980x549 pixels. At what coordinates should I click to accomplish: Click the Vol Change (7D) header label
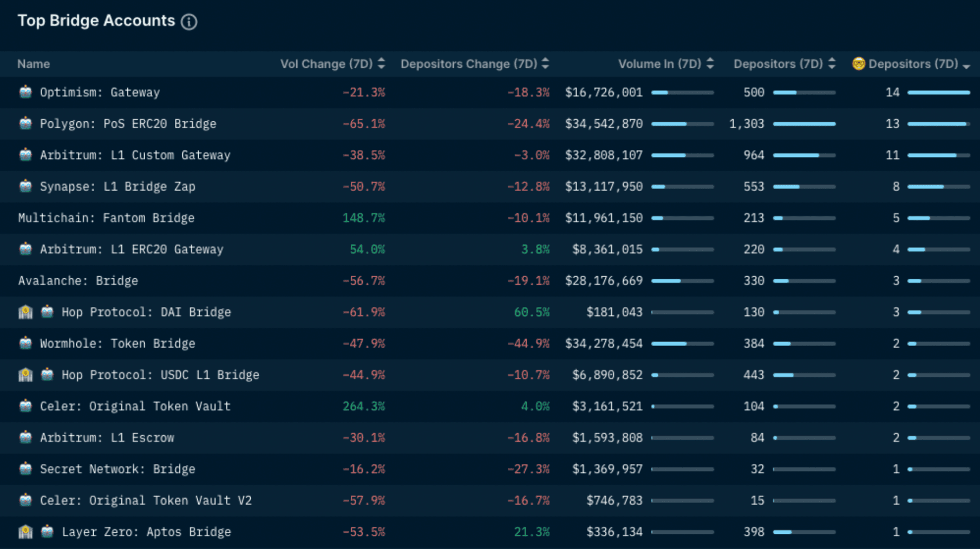[x=326, y=64]
